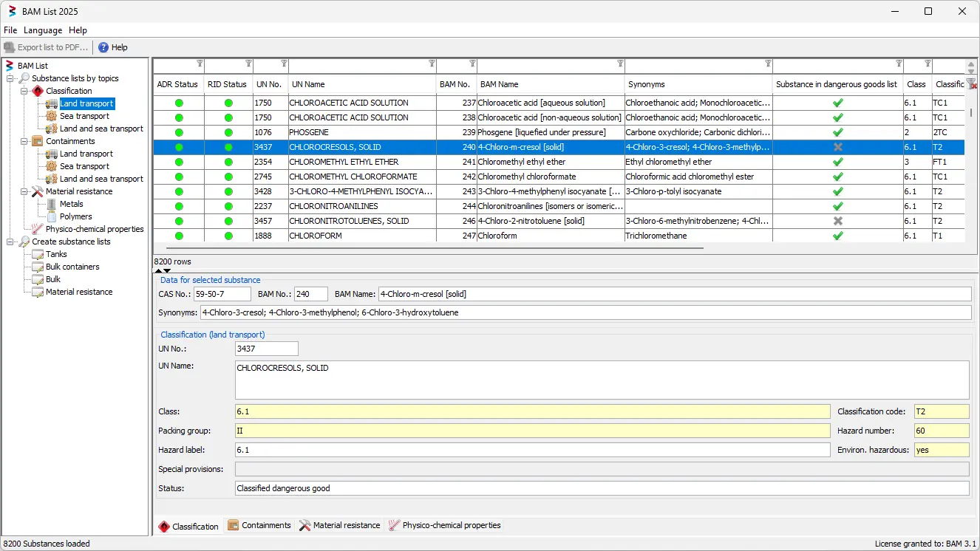This screenshot has height=551, width=980.
Task: Switch to the Containments bottom tab
Action: click(x=259, y=525)
